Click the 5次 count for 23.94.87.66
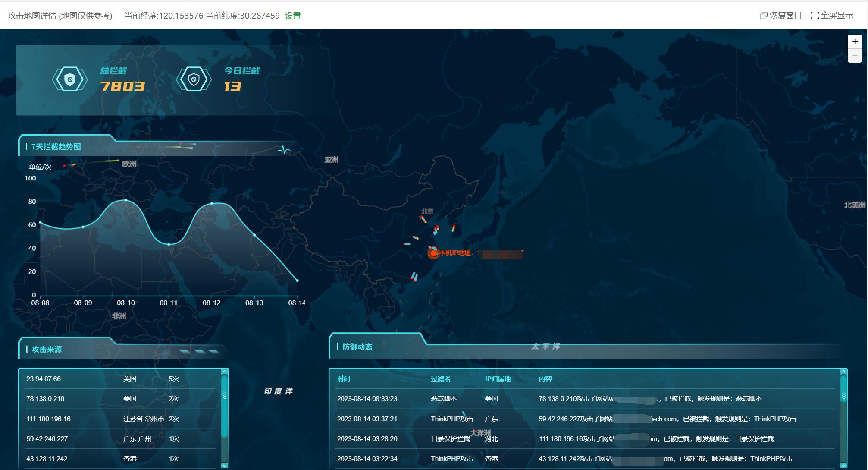Viewport: 868px width, 470px height. click(174, 379)
